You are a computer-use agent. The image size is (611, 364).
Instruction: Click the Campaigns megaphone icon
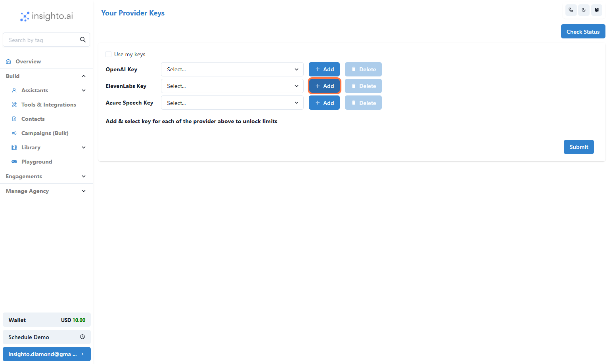coord(14,133)
